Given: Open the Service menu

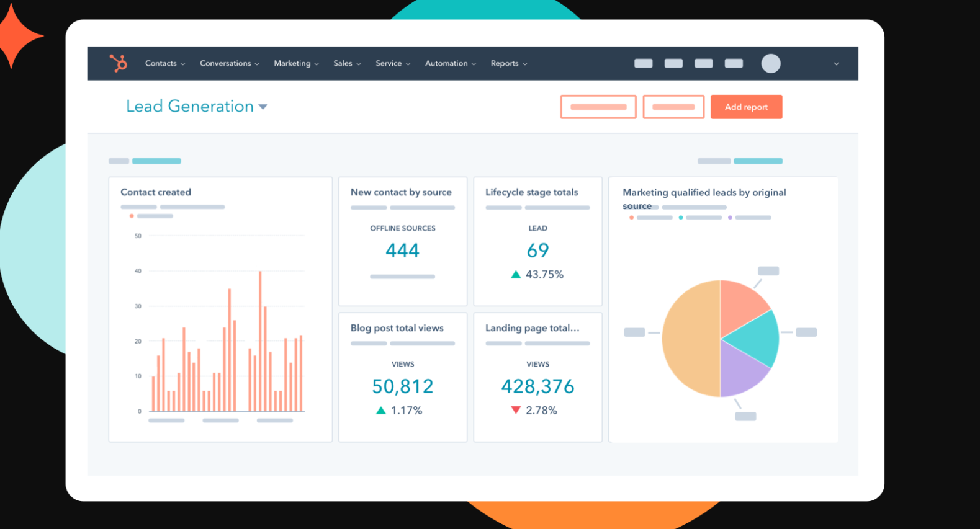Looking at the screenshot, I should tap(393, 63).
